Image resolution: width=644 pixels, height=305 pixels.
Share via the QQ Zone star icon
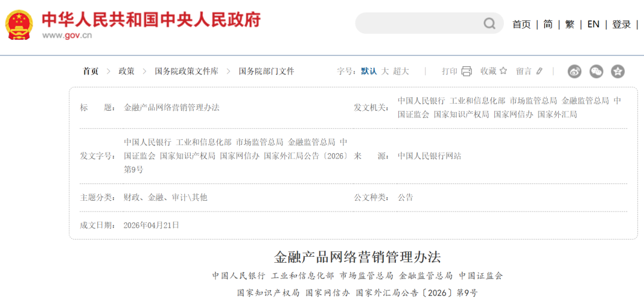click(618, 71)
